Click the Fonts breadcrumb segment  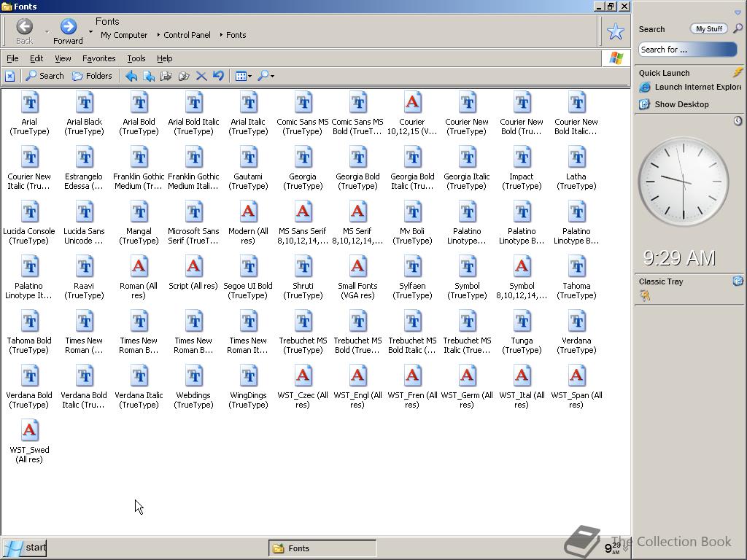click(x=236, y=35)
